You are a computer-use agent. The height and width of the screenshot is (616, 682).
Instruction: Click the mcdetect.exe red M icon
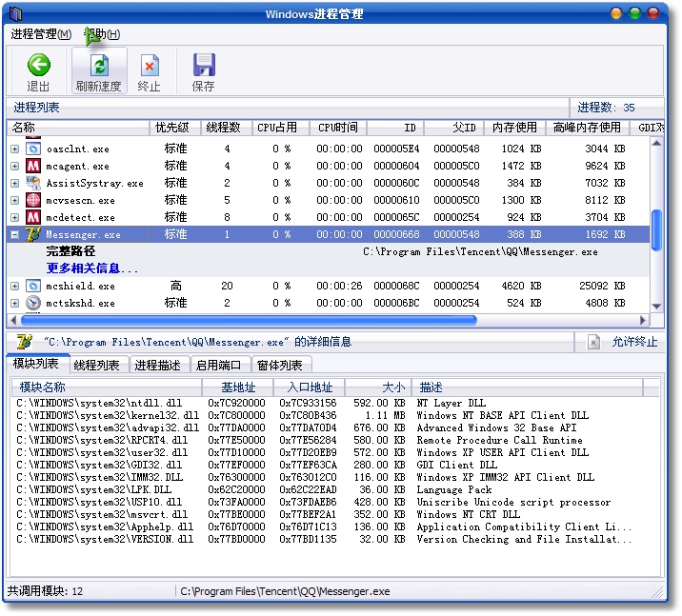tap(33, 217)
